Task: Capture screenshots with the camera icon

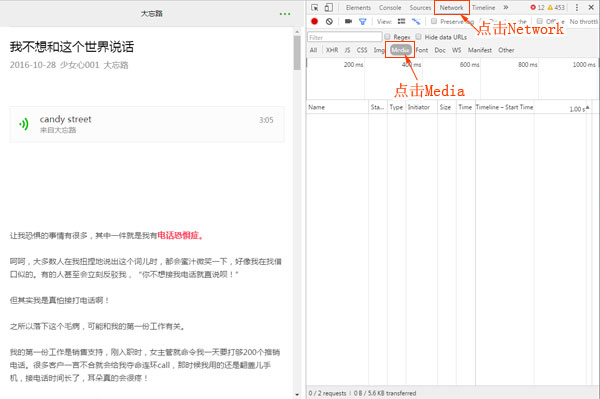Action: [348, 21]
